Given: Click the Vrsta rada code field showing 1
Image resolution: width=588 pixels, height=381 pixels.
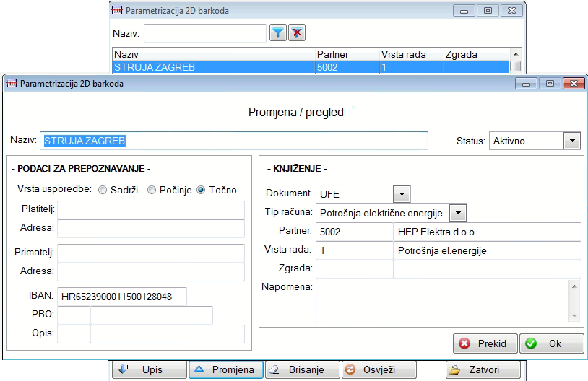Looking at the screenshot, I should click(355, 250).
